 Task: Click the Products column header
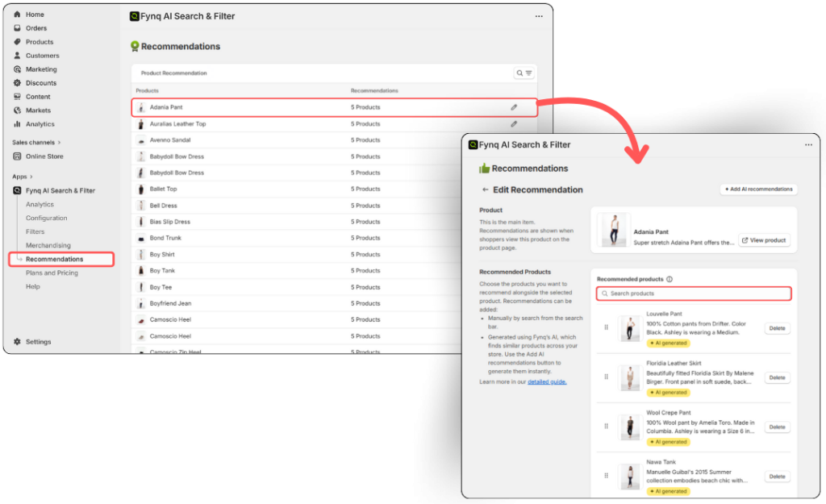pos(147,91)
